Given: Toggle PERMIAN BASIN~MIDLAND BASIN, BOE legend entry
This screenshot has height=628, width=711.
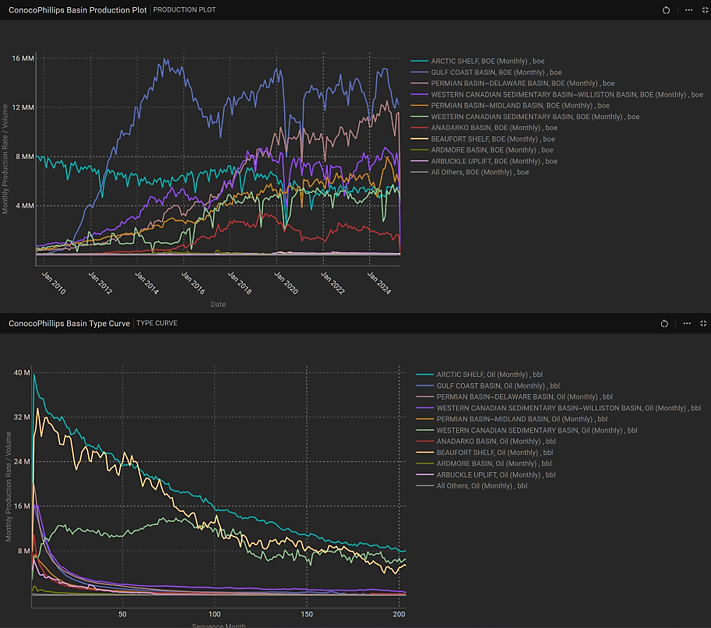Looking at the screenshot, I should click(x=510, y=106).
